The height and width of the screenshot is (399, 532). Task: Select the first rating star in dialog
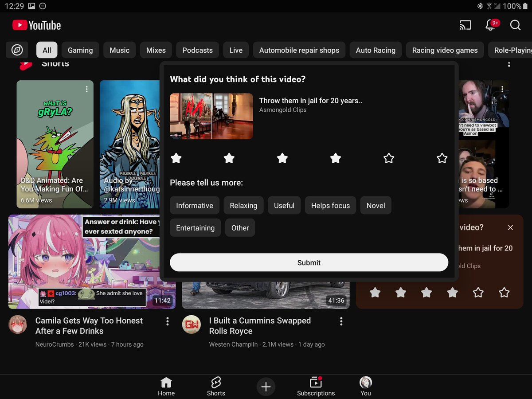coord(176,158)
